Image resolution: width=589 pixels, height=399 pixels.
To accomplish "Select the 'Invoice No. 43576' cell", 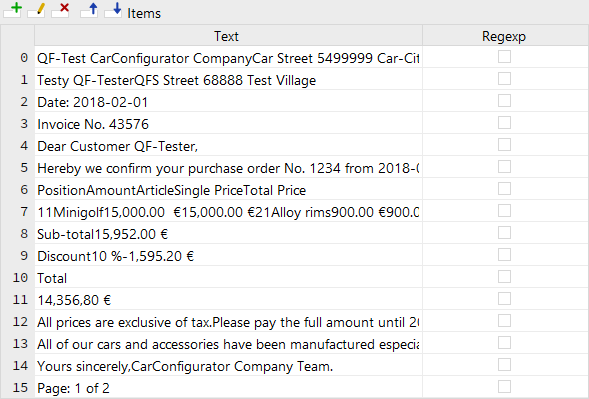I will tap(228, 124).
